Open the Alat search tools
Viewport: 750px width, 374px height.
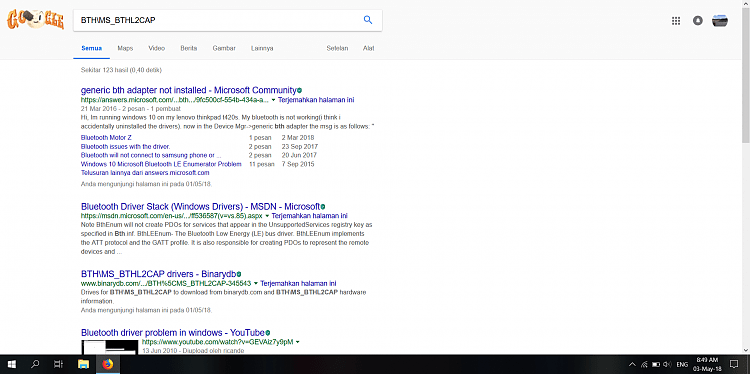[369, 48]
